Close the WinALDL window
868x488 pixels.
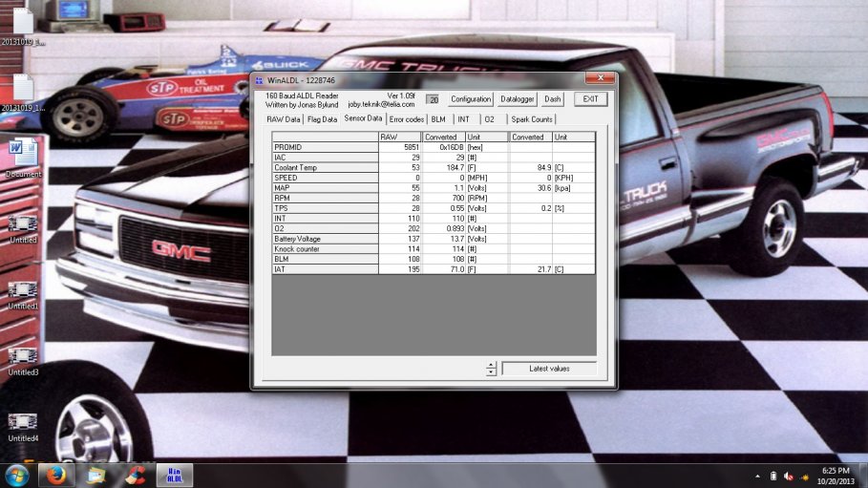(600, 78)
